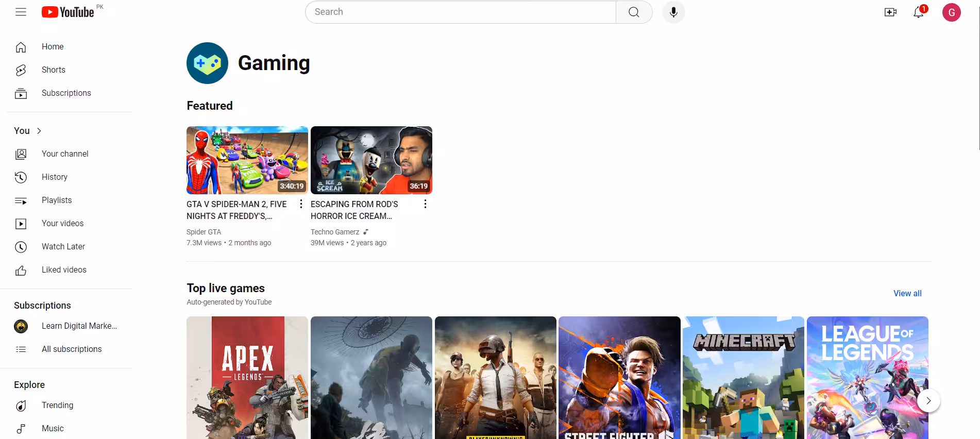Click the Subscriptions sidebar icon

(21, 93)
